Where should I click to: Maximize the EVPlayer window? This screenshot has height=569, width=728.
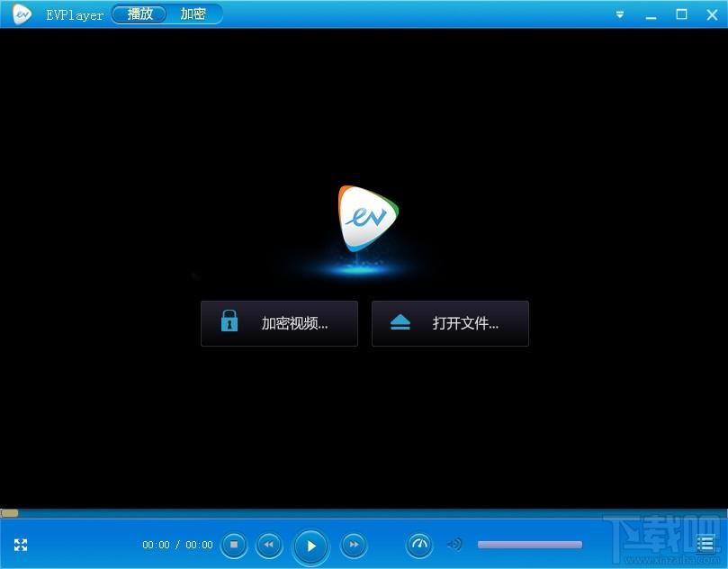[x=681, y=14]
